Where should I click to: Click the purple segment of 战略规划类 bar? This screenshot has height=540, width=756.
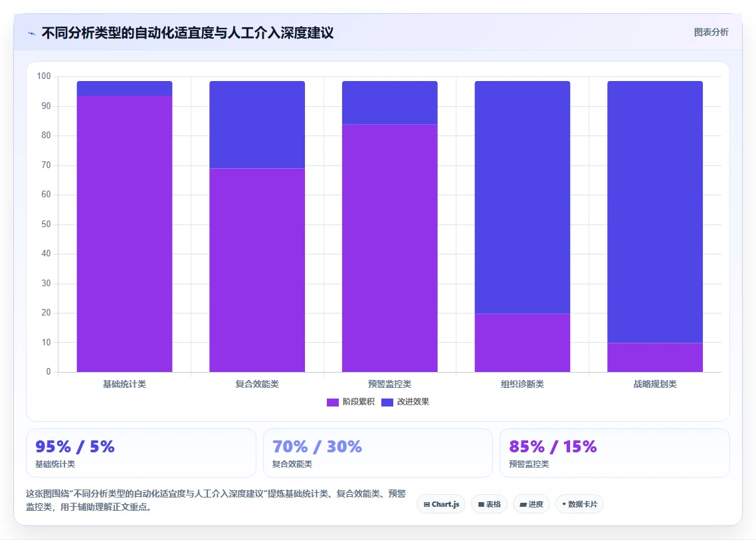(655, 357)
